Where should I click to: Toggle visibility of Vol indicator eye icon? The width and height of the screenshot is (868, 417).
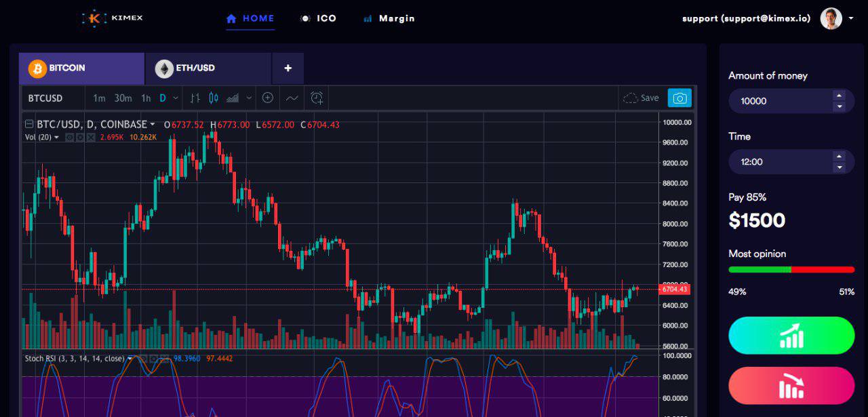click(x=69, y=137)
